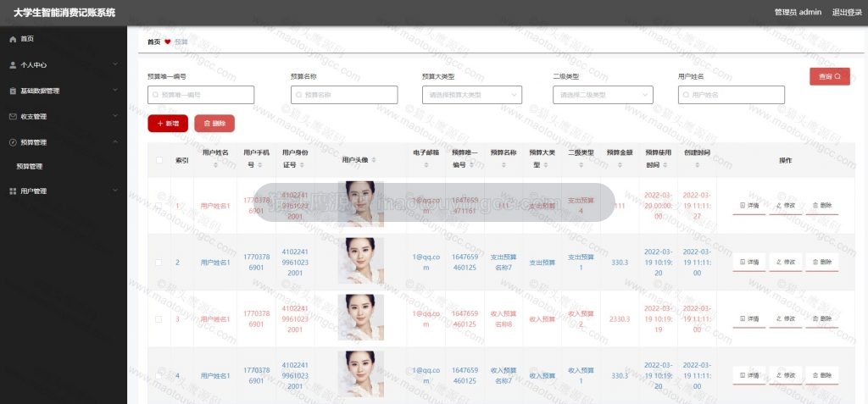Click the 查询 search button
The image size is (868, 404).
coord(829,76)
